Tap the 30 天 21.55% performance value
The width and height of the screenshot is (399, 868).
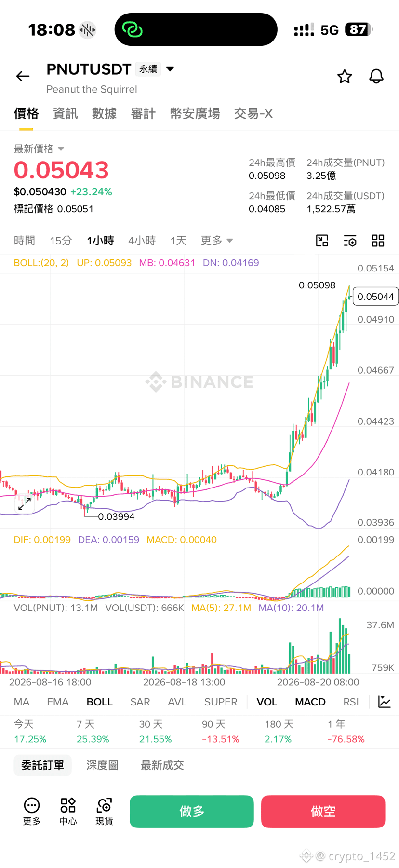click(x=155, y=732)
